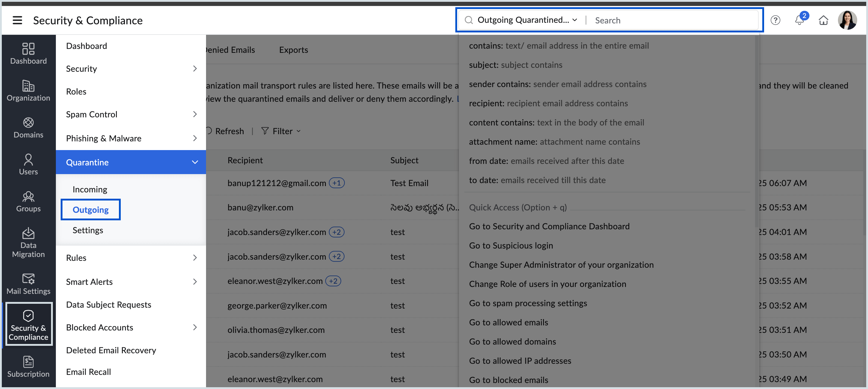The width and height of the screenshot is (868, 389).
Task: Go to Suspicious login quick access link
Action: 511,245
